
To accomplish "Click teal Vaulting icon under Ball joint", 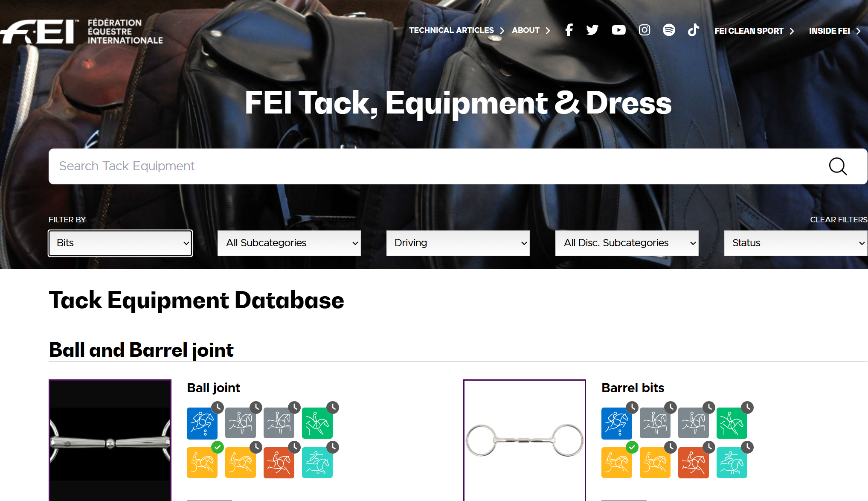I will tap(317, 463).
